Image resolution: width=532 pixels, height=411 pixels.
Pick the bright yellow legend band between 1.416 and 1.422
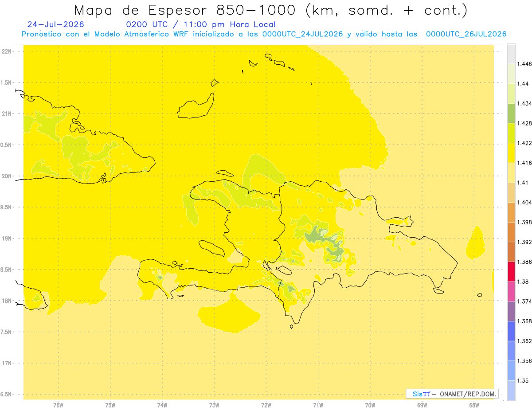point(511,153)
